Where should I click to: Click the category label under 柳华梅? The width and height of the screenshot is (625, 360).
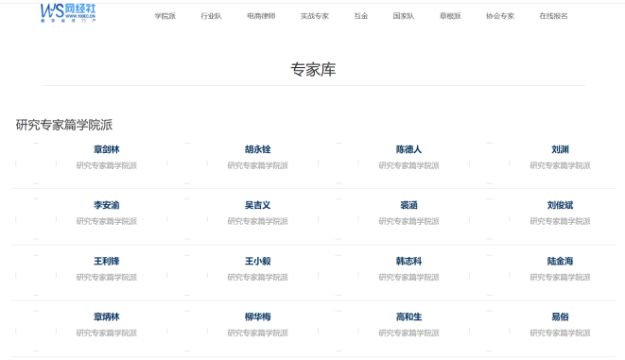257,333
